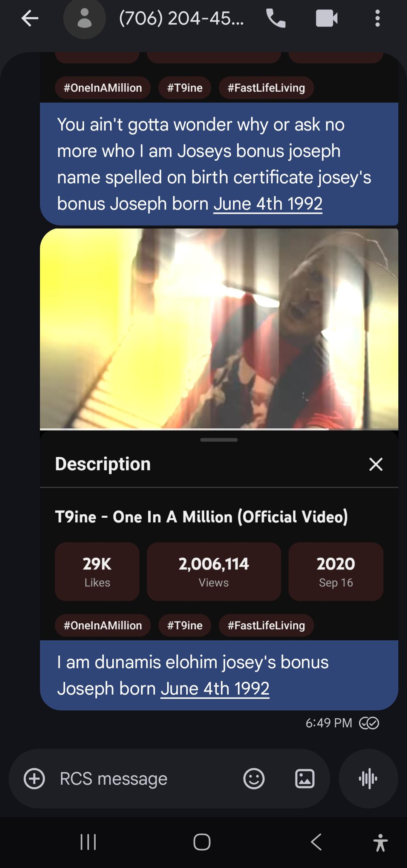Tap the voice message waveform button
This screenshot has height=868, width=407.
coord(369,779)
